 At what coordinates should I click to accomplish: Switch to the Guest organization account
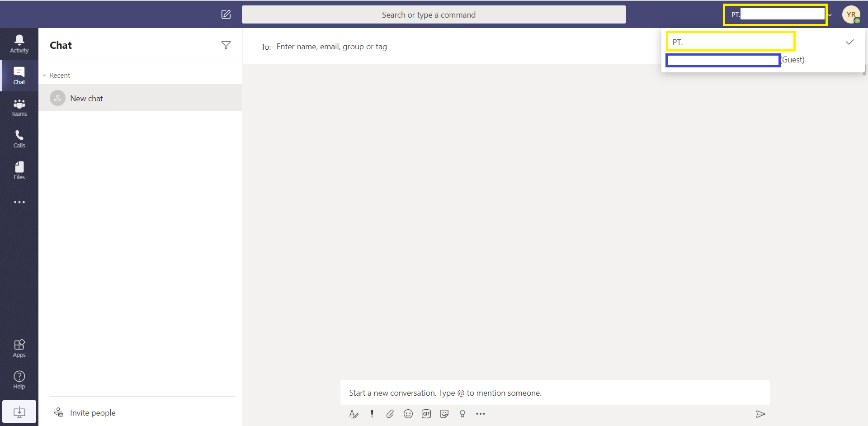pos(763,60)
